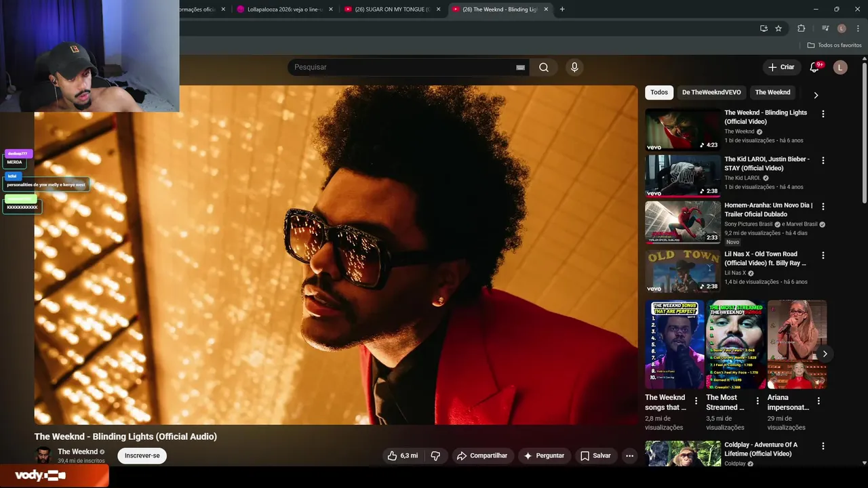Switch to the Lollapalooza 2026 tab
Viewport: 868px width, 488px height.
click(285, 9)
